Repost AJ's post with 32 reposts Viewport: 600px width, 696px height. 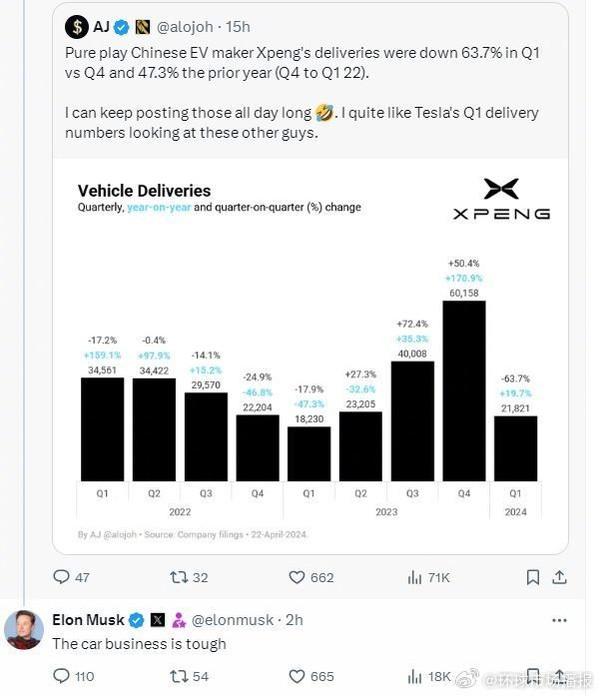click(x=180, y=577)
